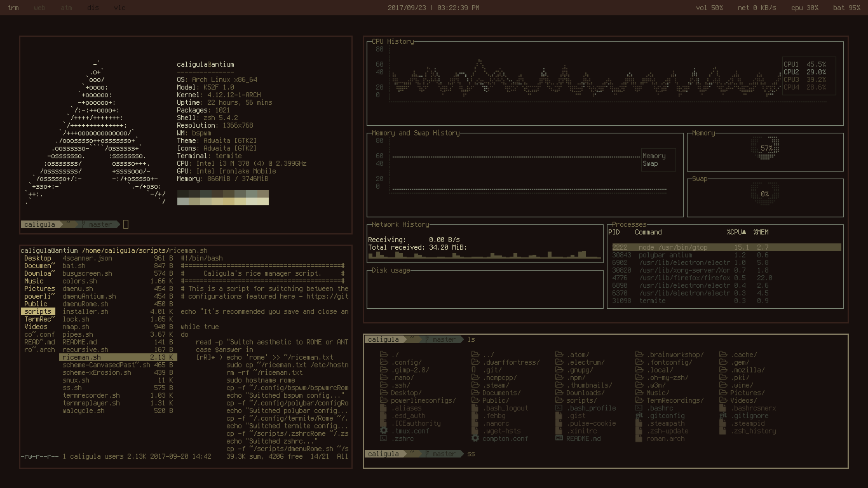Click the CPU1 45.5% legend entry
Screen dimensions: 868x488
click(x=804, y=64)
